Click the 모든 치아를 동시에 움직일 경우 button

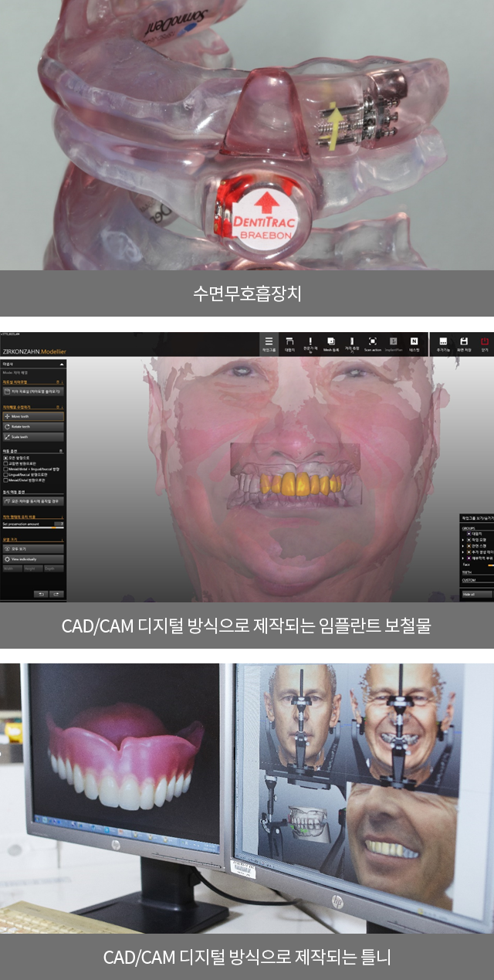pos(33,501)
